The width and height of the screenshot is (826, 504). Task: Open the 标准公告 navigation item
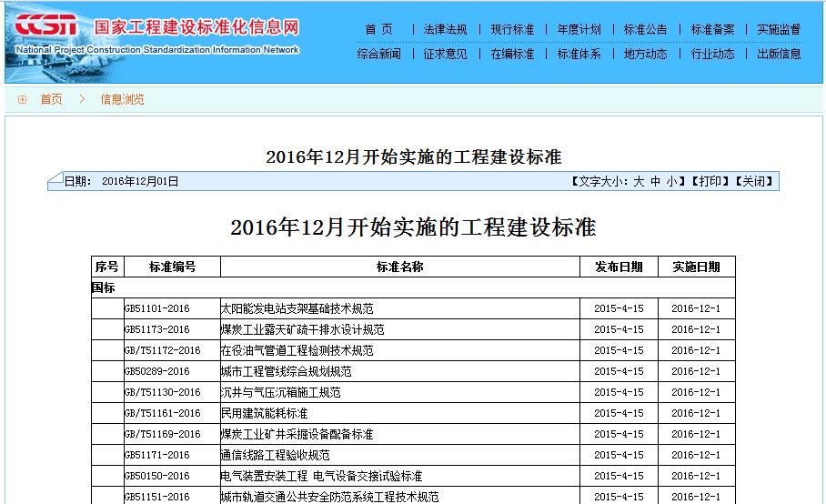click(x=645, y=29)
